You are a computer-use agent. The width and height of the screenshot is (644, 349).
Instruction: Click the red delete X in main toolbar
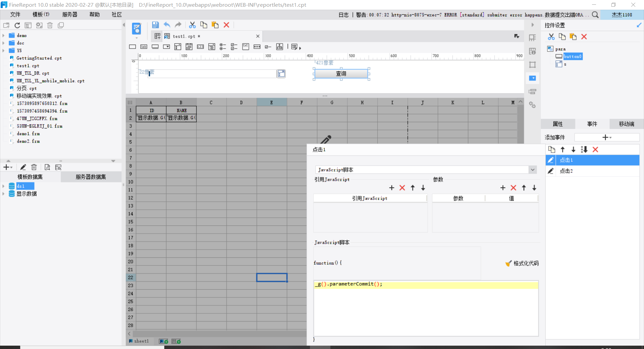pos(226,25)
